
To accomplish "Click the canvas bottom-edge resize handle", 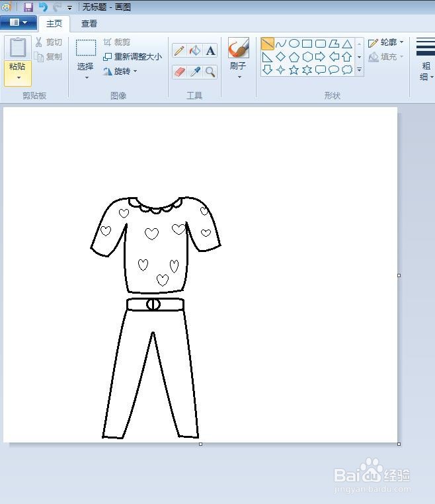I will 200,444.
